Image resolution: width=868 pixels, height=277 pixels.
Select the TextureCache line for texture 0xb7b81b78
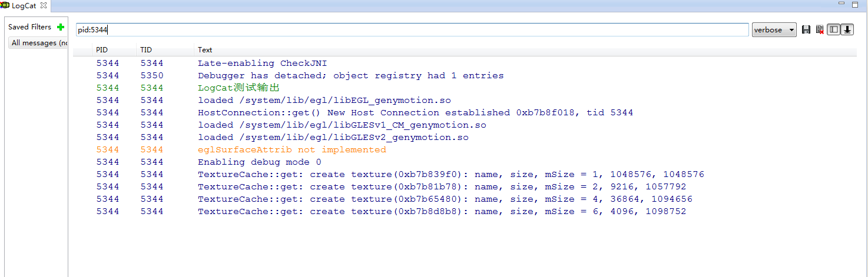pyautogui.click(x=465, y=187)
